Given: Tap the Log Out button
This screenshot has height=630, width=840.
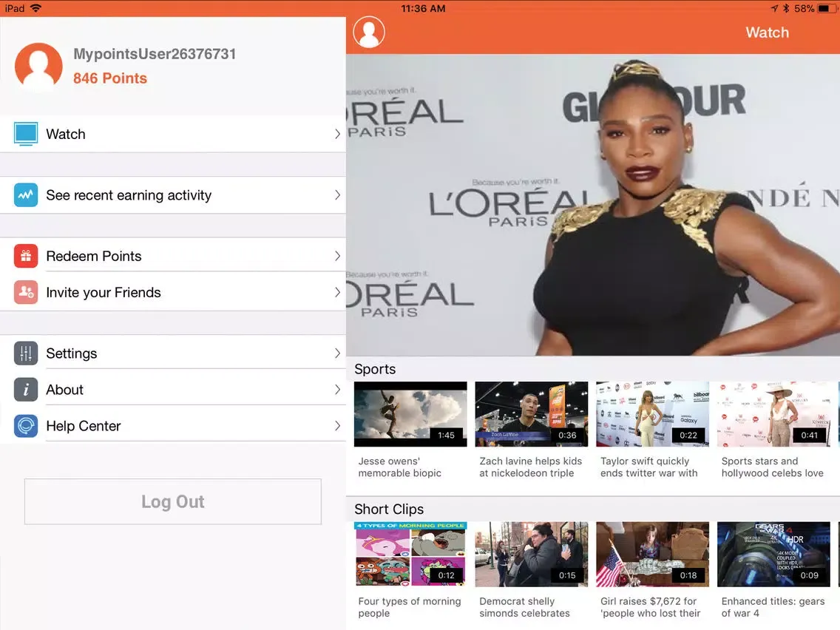Looking at the screenshot, I should (172, 501).
